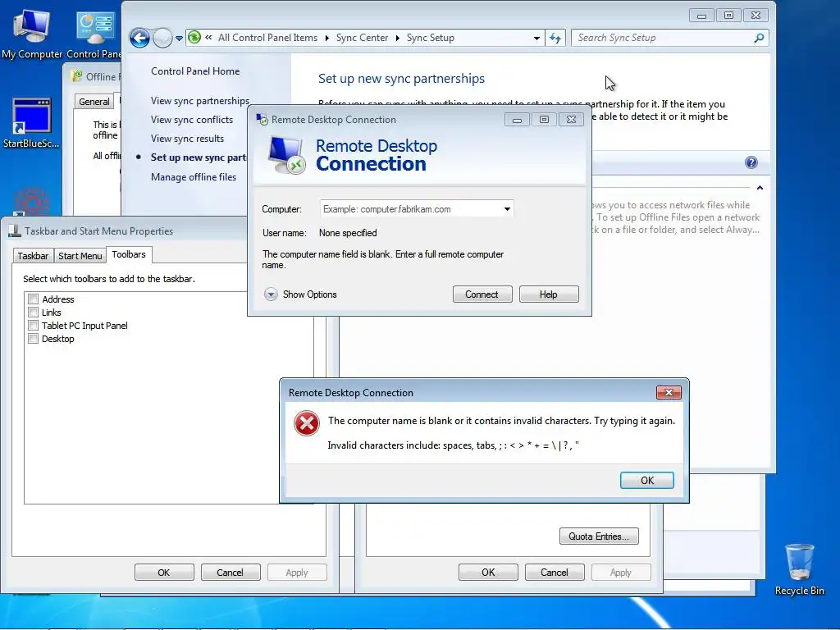This screenshot has width=840, height=630.
Task: Expand breadcrumb arrow after All Control Panel Items
Action: [x=326, y=38]
